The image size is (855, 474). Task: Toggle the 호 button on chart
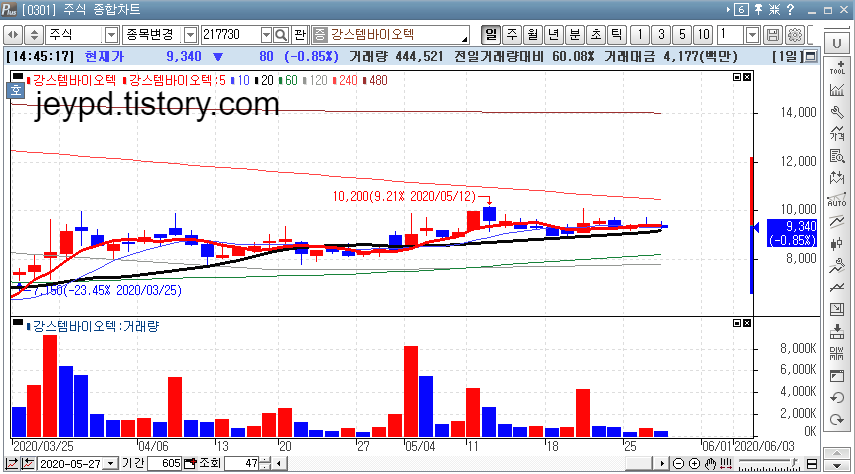[16, 90]
